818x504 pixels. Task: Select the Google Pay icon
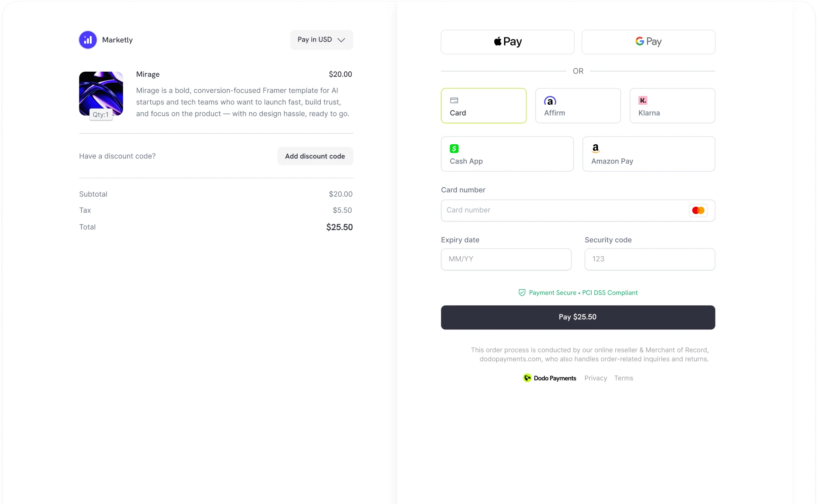point(648,42)
